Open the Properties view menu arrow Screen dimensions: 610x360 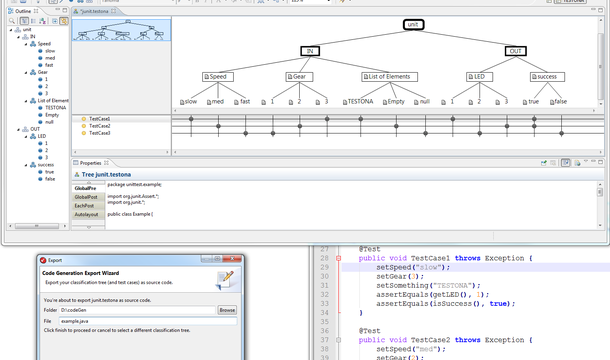pyautogui.click(x=586, y=162)
